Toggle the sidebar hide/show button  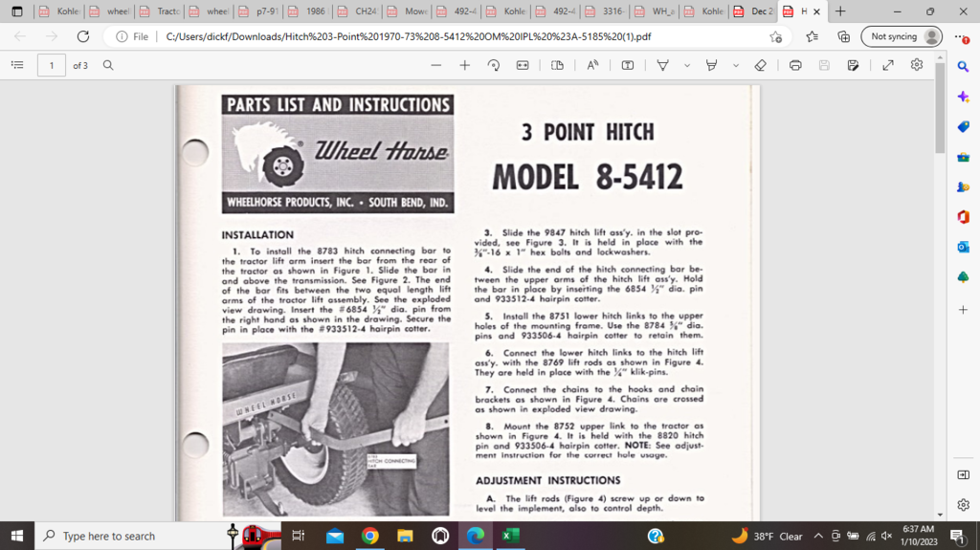click(963, 475)
